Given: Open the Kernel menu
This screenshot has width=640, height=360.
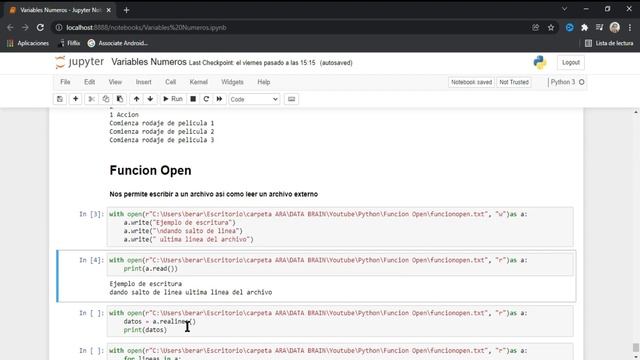Looking at the screenshot, I should (198, 82).
